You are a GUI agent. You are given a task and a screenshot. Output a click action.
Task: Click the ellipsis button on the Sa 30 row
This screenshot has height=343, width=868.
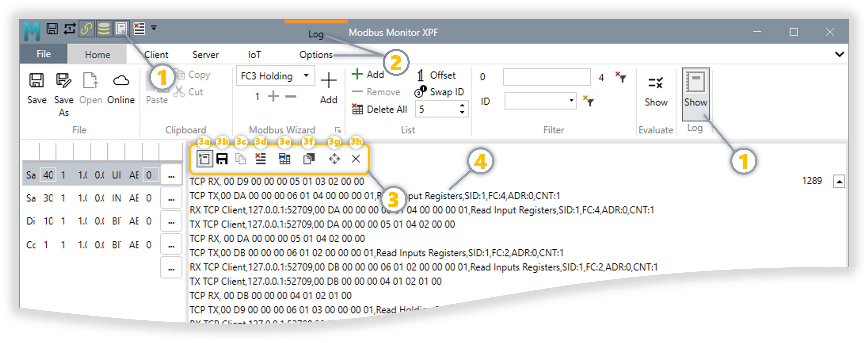coord(171,198)
